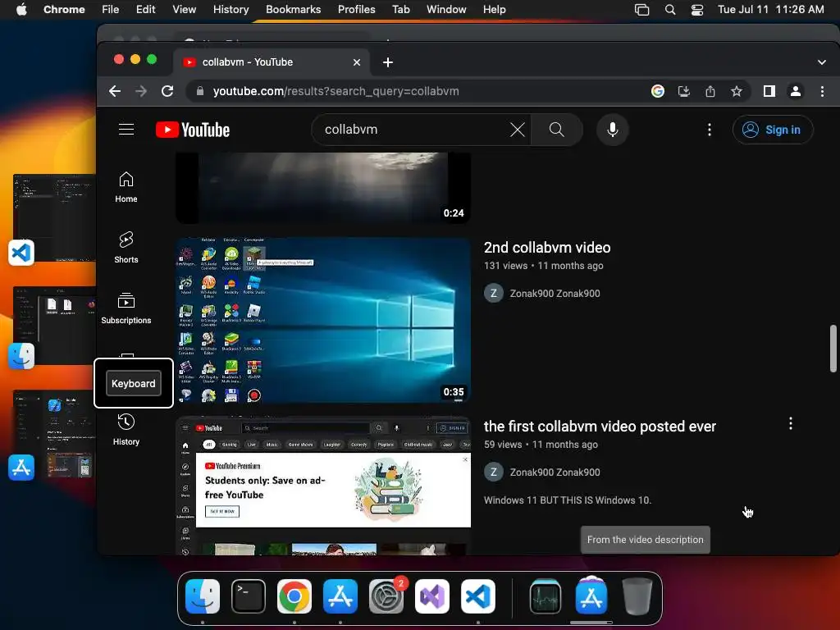Open the first collabvm video thumbnail
The width and height of the screenshot is (840, 630).
pos(323,486)
